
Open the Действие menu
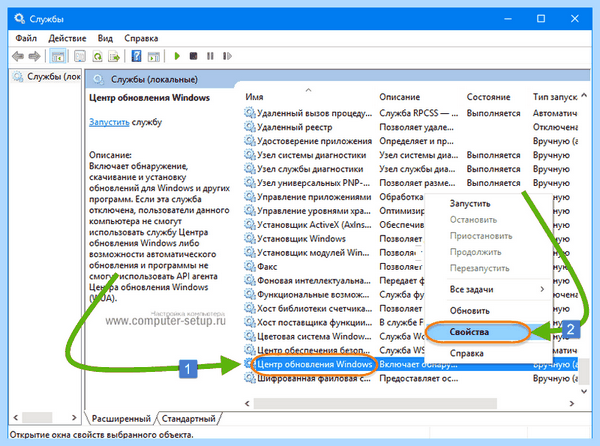pos(67,38)
